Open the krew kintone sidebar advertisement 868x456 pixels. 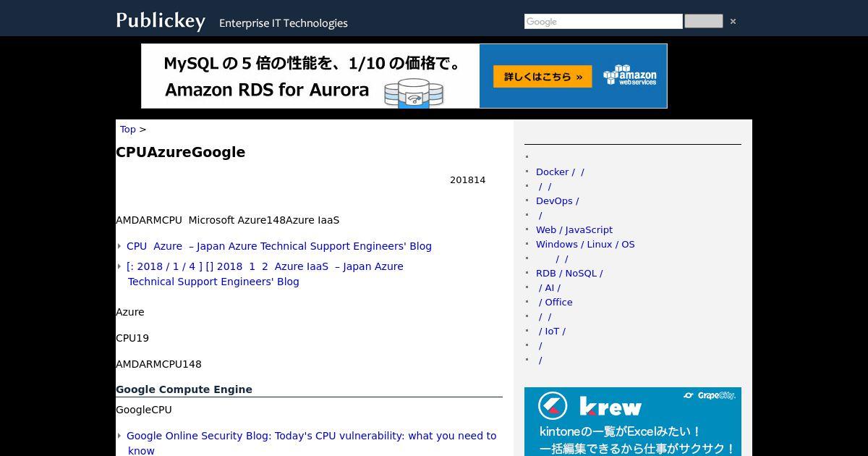633,422
